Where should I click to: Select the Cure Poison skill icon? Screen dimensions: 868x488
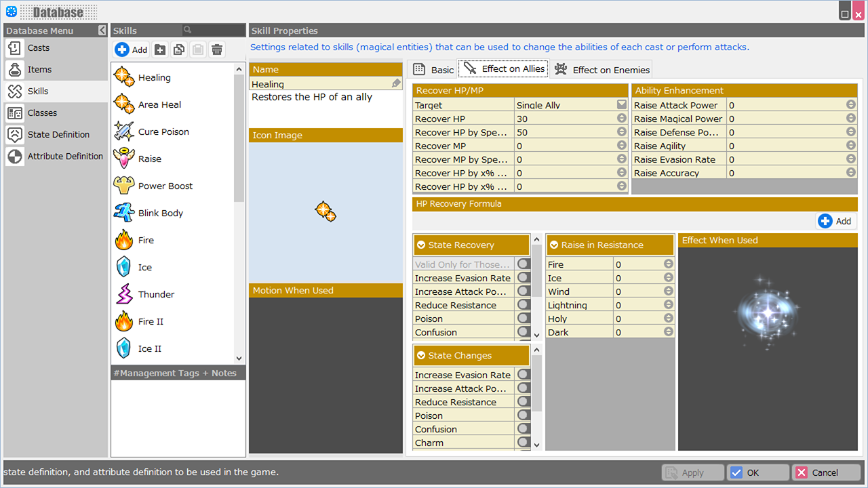(124, 131)
